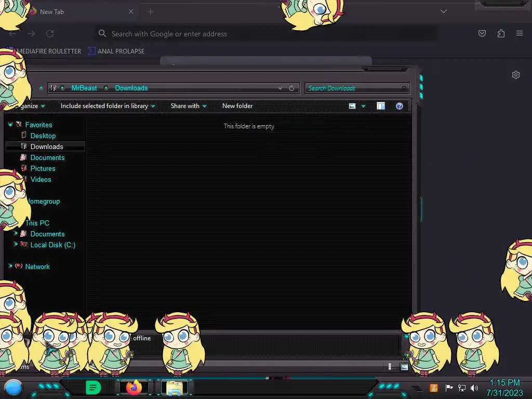Open the Windows Start orb
Image resolution: width=532 pixels, height=399 pixels.
(x=14, y=388)
